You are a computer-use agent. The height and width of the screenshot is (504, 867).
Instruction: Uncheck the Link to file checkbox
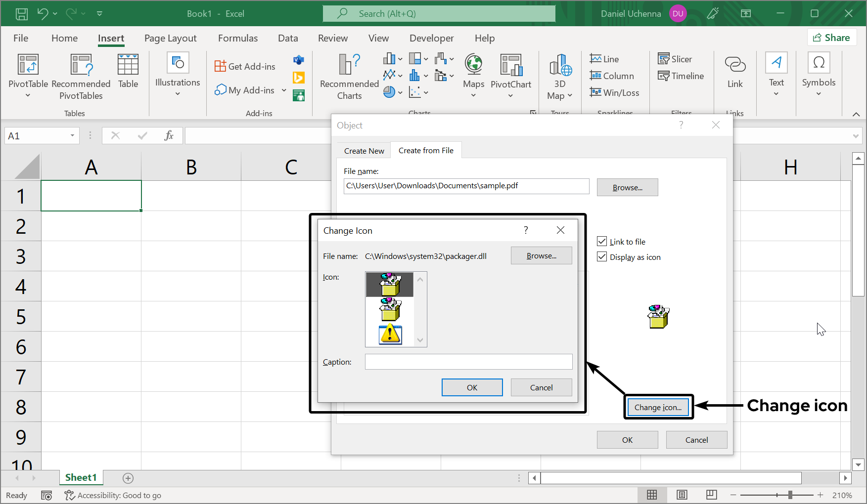(x=602, y=242)
